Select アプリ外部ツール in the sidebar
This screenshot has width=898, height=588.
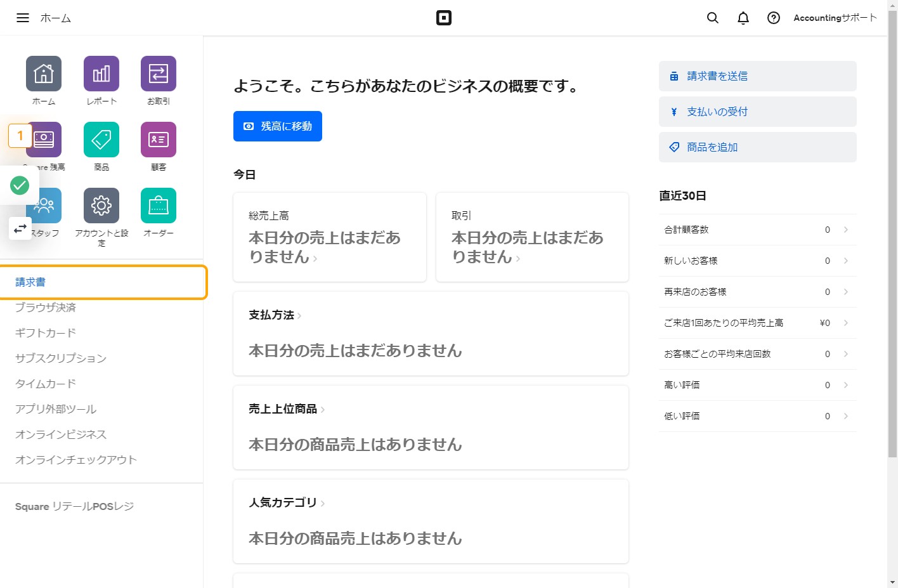pos(56,409)
